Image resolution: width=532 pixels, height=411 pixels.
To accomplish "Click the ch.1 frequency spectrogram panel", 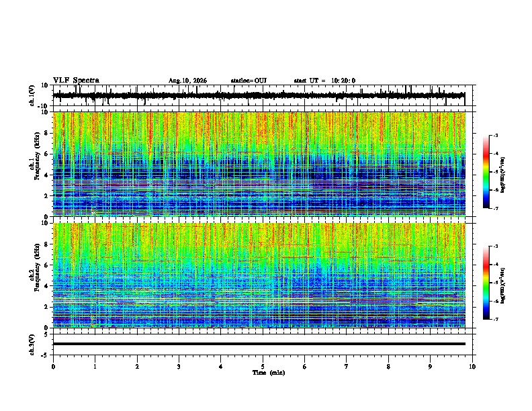I will tap(259, 164).
